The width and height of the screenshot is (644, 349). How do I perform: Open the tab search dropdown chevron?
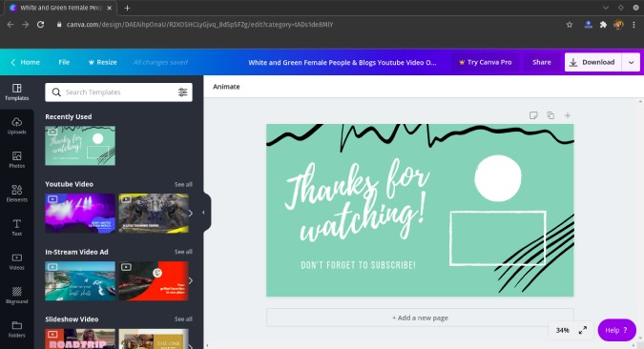[x=606, y=8]
